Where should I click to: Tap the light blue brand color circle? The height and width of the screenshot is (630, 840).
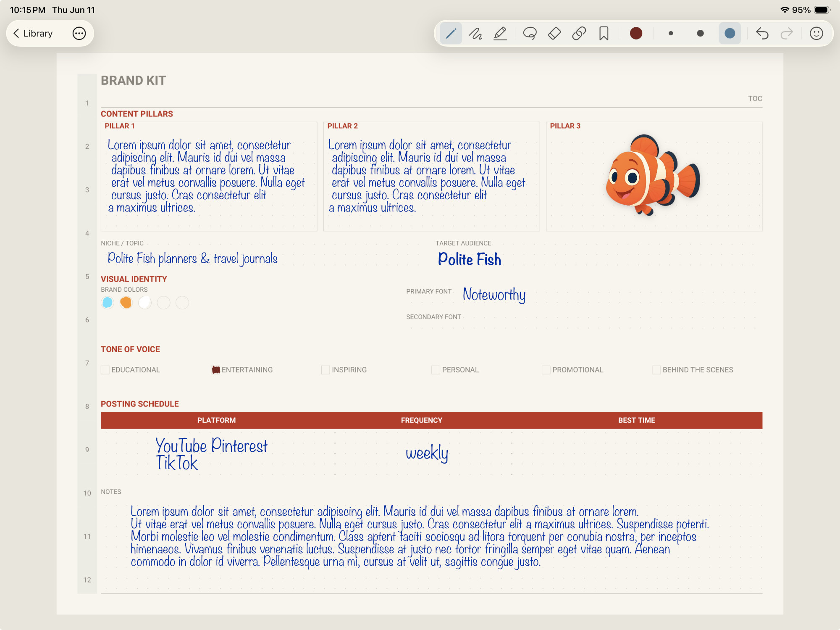click(x=108, y=303)
